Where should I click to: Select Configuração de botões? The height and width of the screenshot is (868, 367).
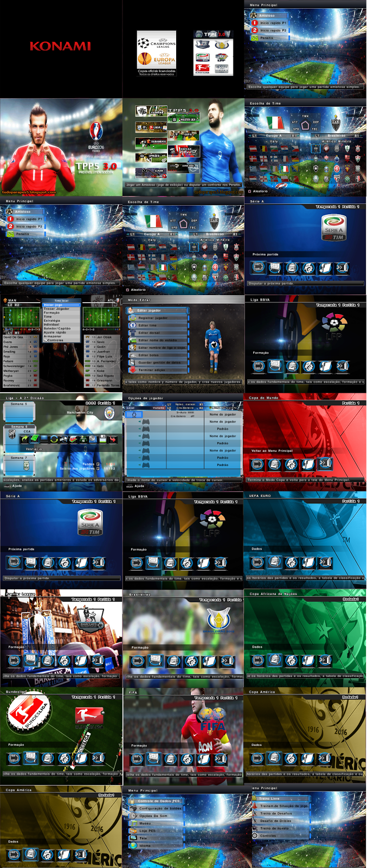point(156,808)
